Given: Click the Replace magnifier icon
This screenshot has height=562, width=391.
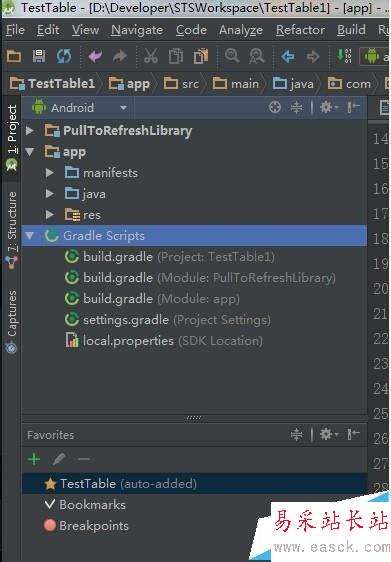Looking at the screenshot, I should click(x=257, y=56).
